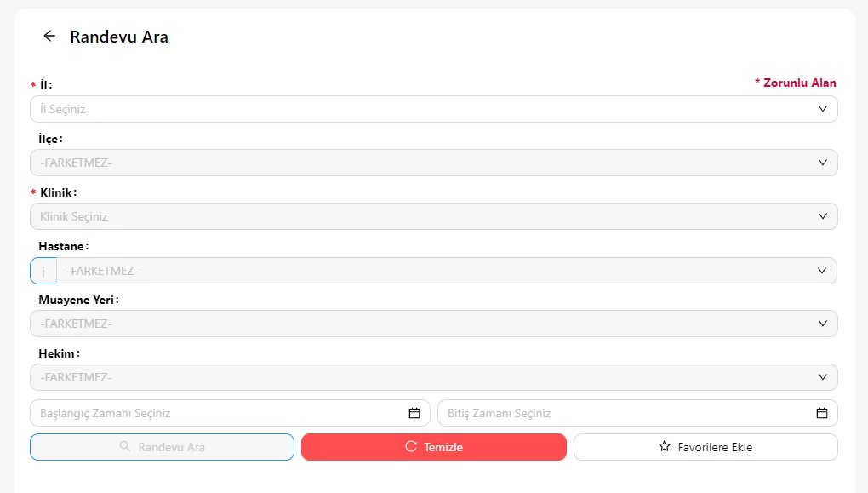868x493 pixels.
Task: Open calendar icon for Başlangıç Zamanı
Action: point(414,413)
